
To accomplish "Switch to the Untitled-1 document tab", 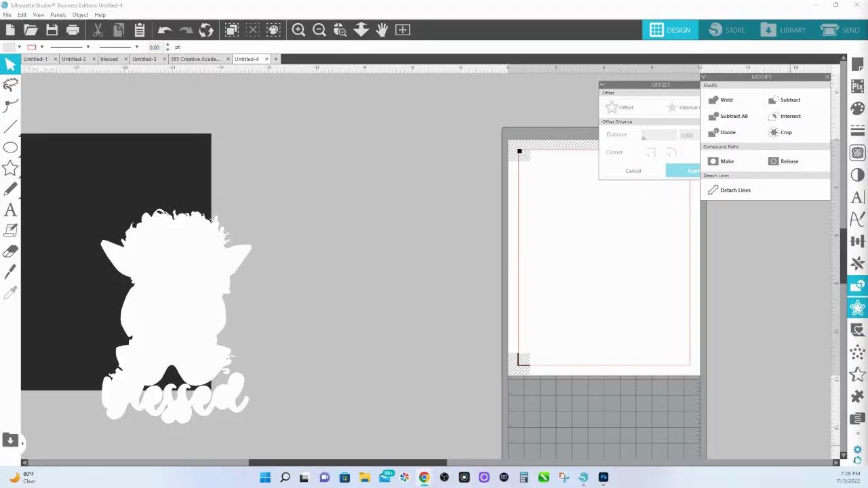I will (x=35, y=59).
